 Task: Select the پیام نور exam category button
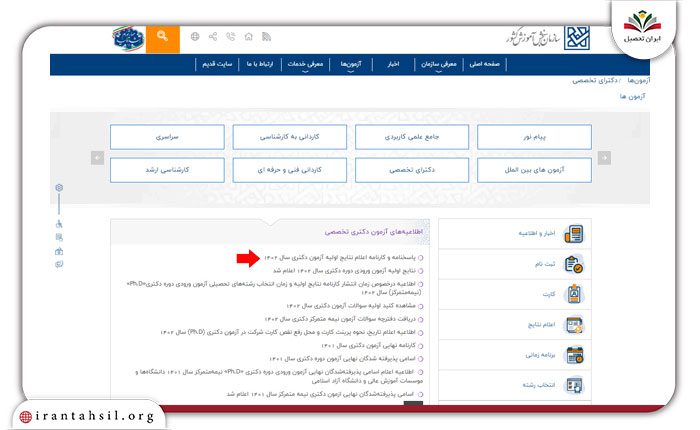pos(534,137)
